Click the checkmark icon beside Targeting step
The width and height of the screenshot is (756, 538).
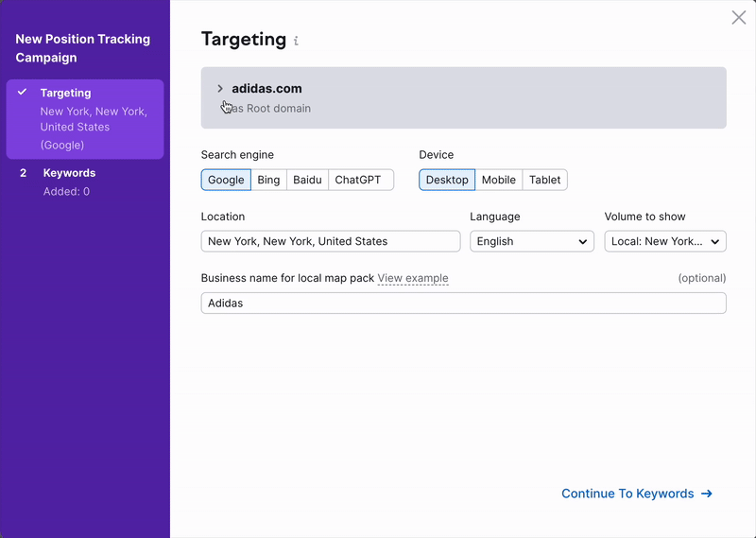pyautogui.click(x=23, y=93)
